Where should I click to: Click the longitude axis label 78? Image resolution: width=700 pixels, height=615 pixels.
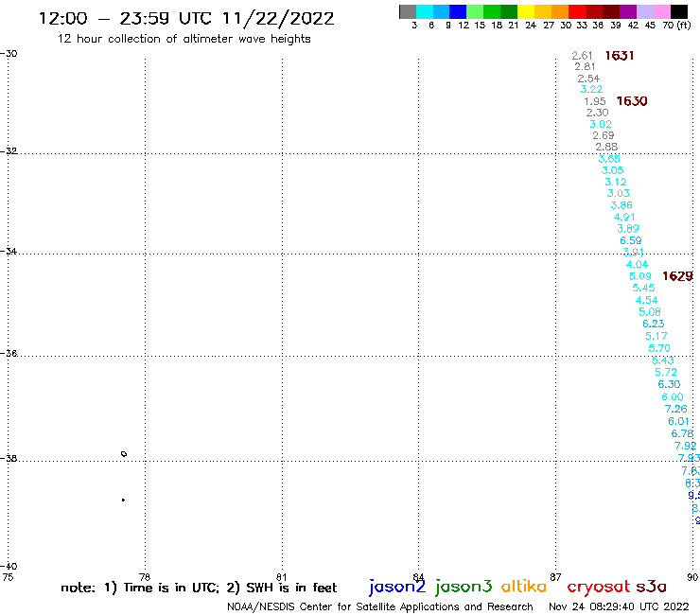pos(145,576)
